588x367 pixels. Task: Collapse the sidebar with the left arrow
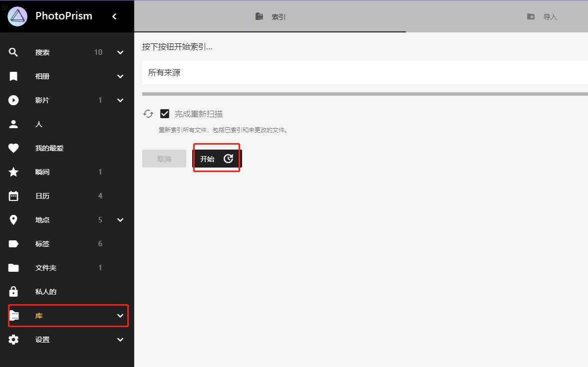(114, 16)
